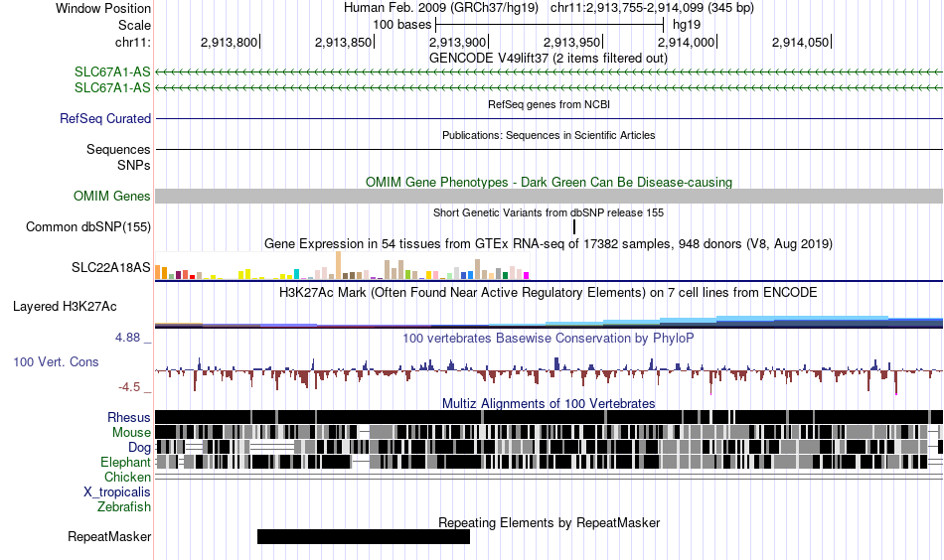This screenshot has width=944, height=560.
Task: Click the 100 Vert. Cons label
Action: click(56, 361)
